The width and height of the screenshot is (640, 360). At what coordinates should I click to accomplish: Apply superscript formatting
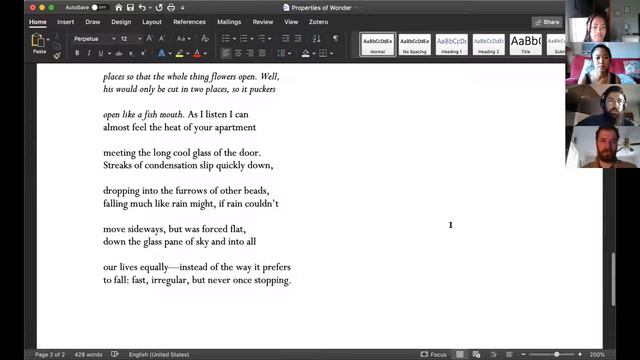click(x=143, y=53)
